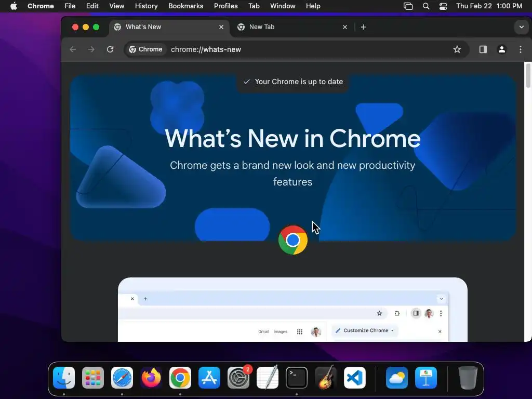Open the File menu
The height and width of the screenshot is (399, 532).
coord(70,6)
